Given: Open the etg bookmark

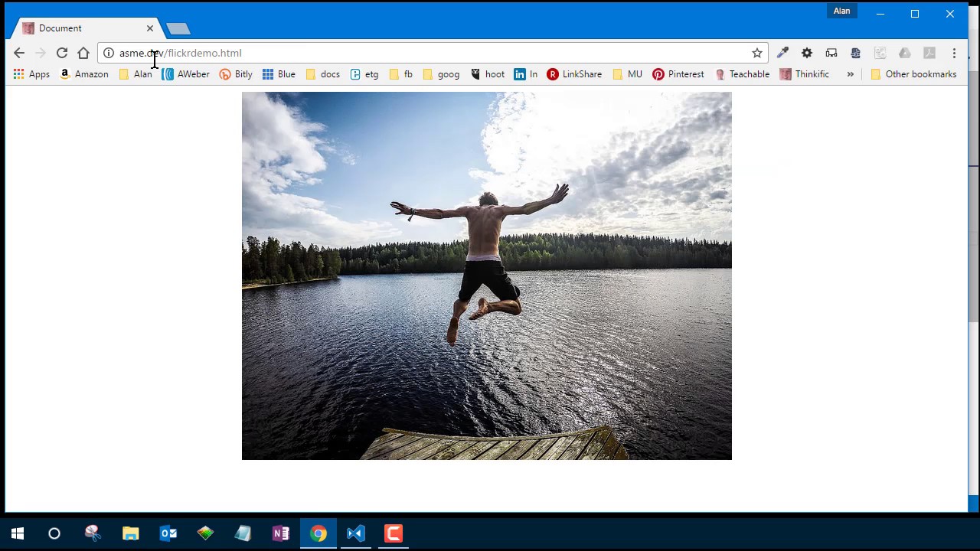Looking at the screenshot, I should [364, 74].
